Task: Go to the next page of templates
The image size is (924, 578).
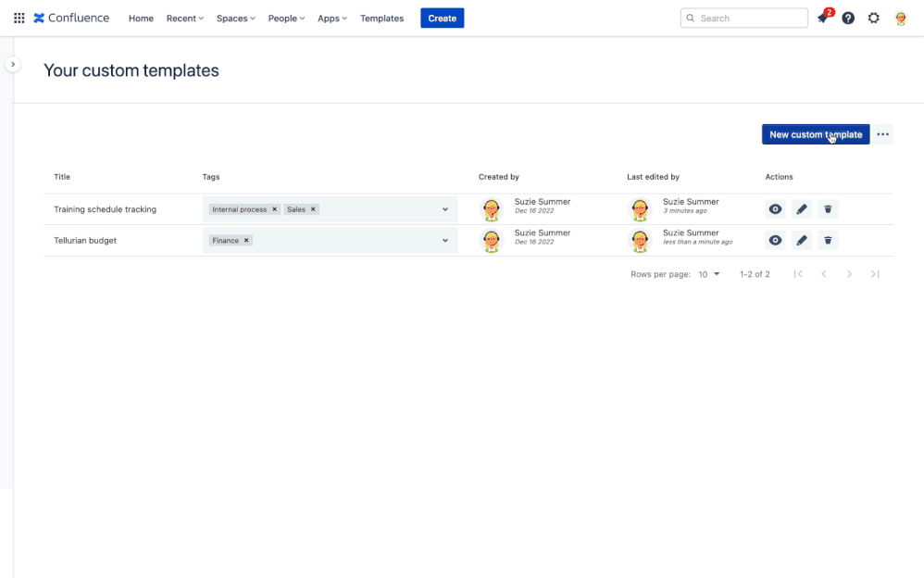Action: (x=850, y=273)
